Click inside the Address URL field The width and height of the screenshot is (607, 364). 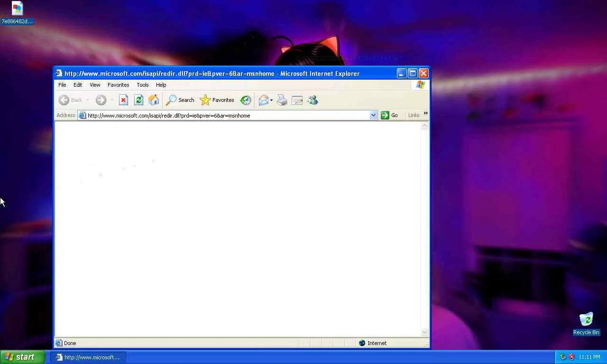228,115
